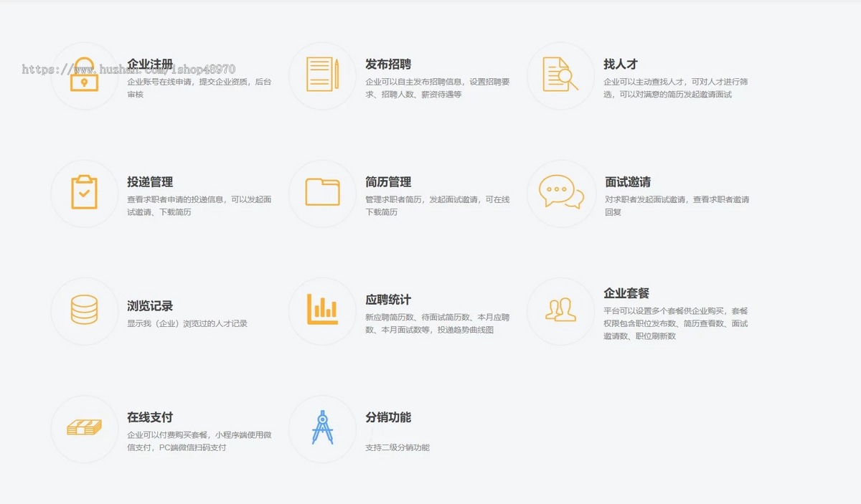This screenshot has width=861, height=504.
Task: Select the 浏览记录 heading
Action: point(150,306)
